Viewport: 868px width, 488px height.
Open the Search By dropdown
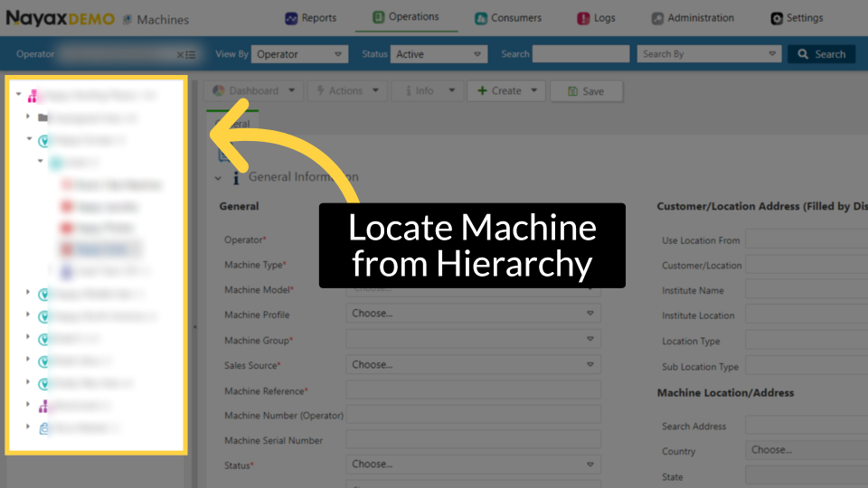coord(709,54)
